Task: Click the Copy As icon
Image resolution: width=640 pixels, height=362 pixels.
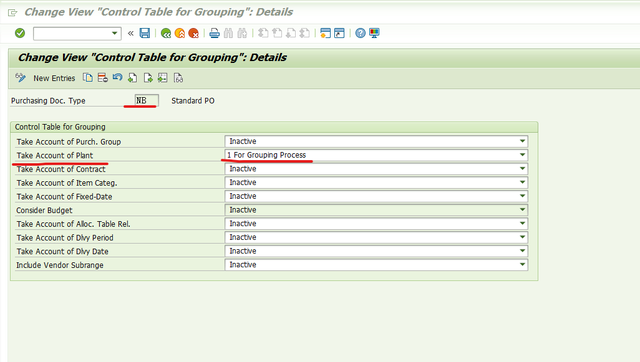Action: pos(88,78)
